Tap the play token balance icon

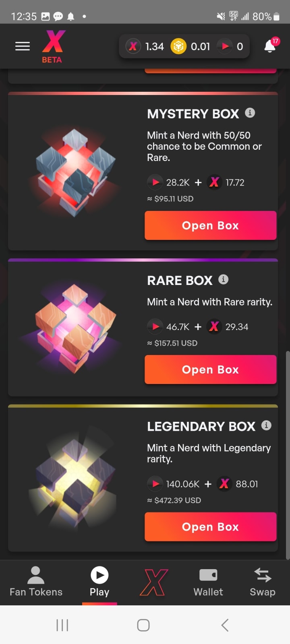coord(225,47)
